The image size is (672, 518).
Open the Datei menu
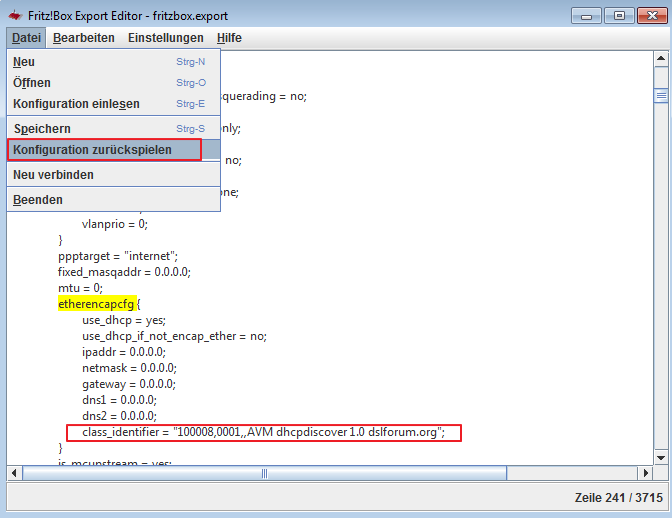tap(26, 38)
